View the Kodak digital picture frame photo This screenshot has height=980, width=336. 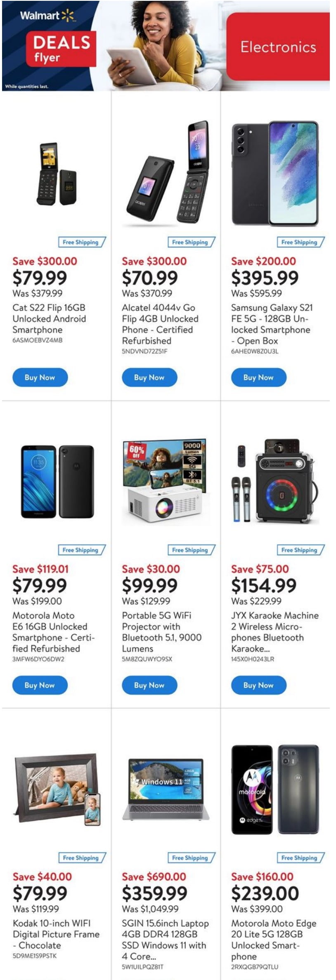click(57, 789)
